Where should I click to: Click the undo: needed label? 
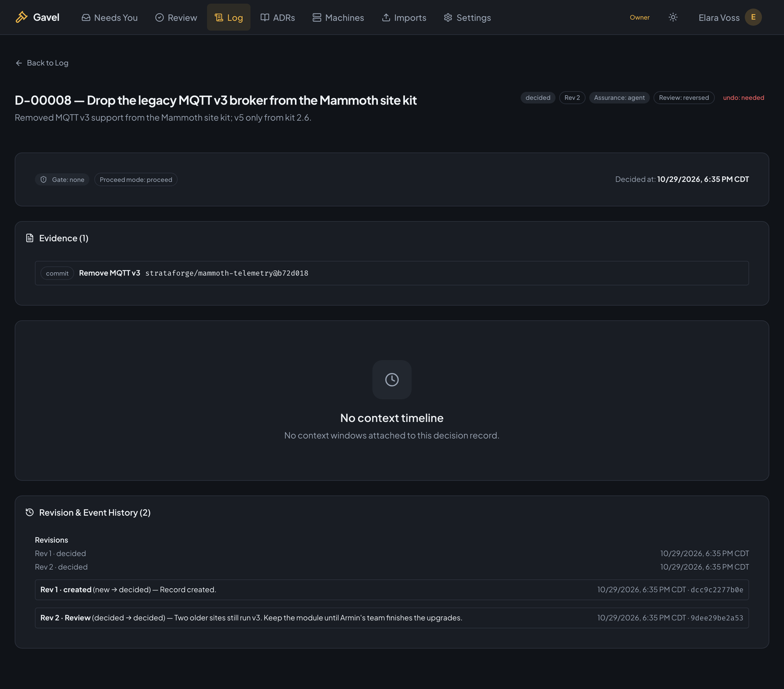click(744, 98)
